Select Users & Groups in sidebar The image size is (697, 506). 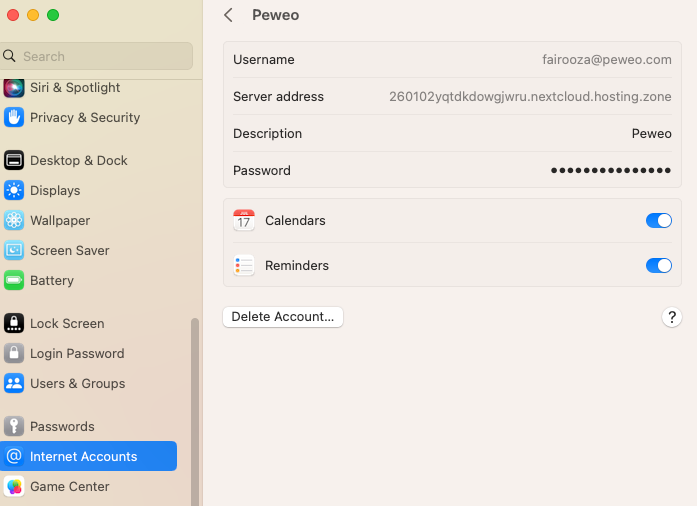[88, 383]
